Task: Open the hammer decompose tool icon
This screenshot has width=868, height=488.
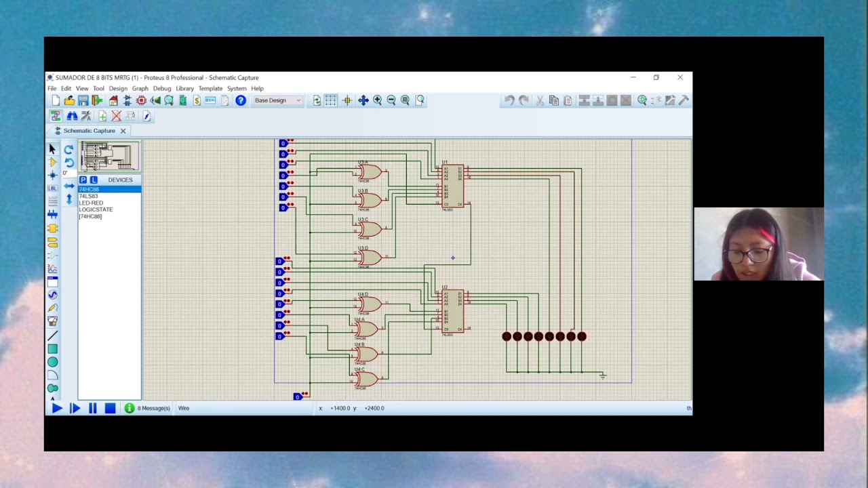Action: pyautogui.click(x=684, y=100)
